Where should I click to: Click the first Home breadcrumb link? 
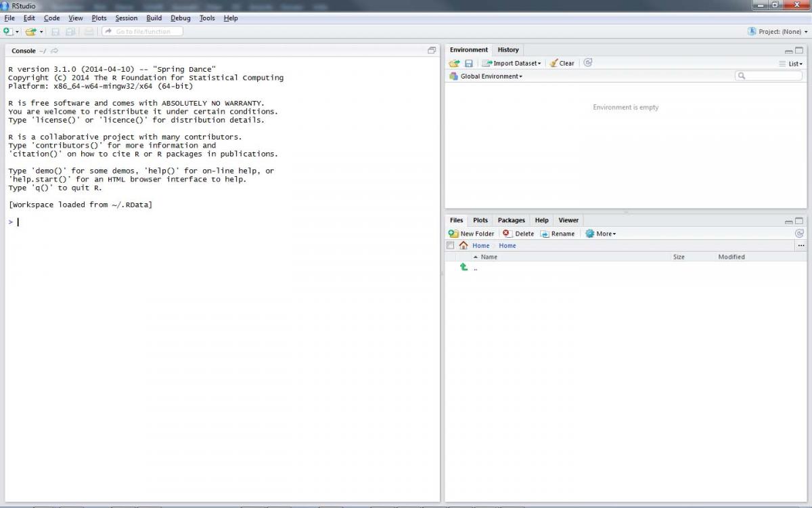coord(480,246)
